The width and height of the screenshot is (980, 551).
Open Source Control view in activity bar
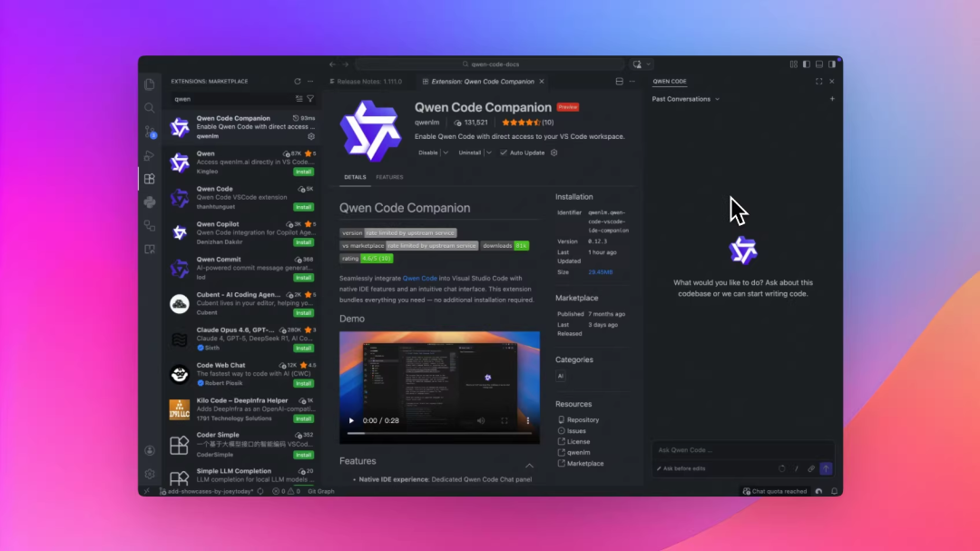point(150,132)
